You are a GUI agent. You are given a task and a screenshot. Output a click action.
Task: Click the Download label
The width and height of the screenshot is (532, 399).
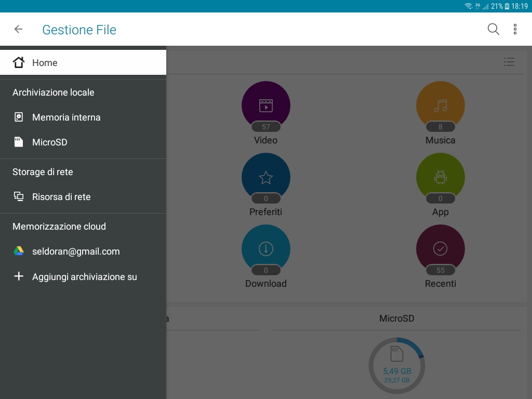(x=266, y=283)
